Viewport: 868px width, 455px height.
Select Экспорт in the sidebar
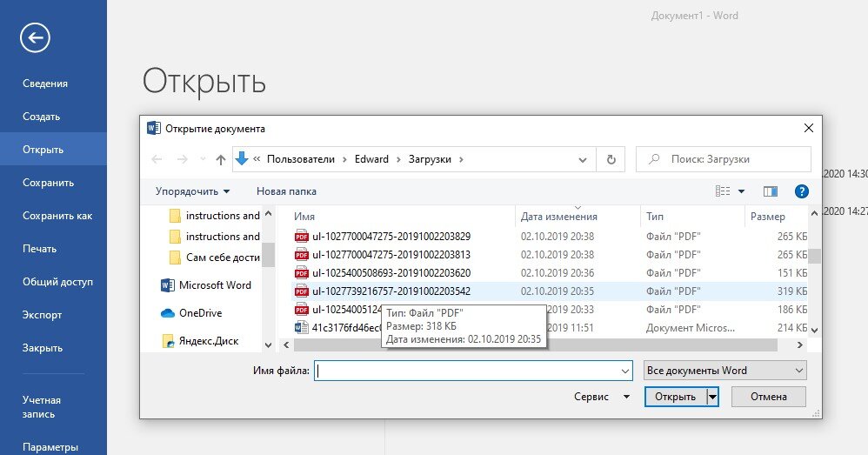click(42, 315)
